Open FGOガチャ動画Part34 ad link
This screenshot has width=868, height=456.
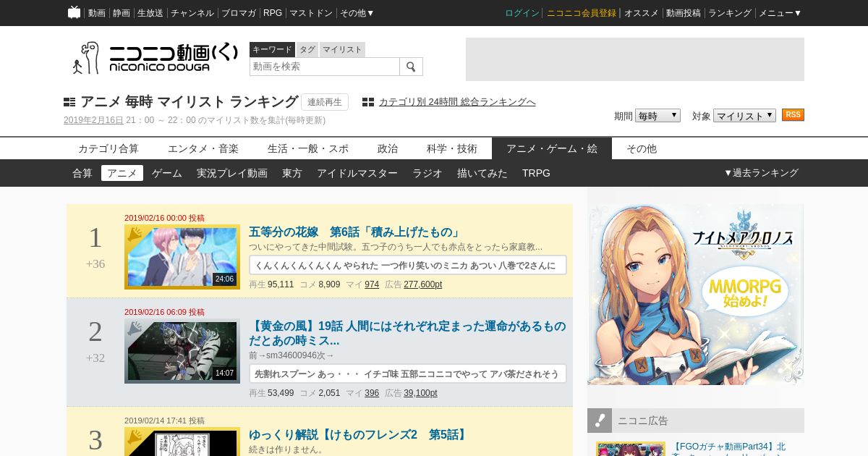tap(728, 448)
